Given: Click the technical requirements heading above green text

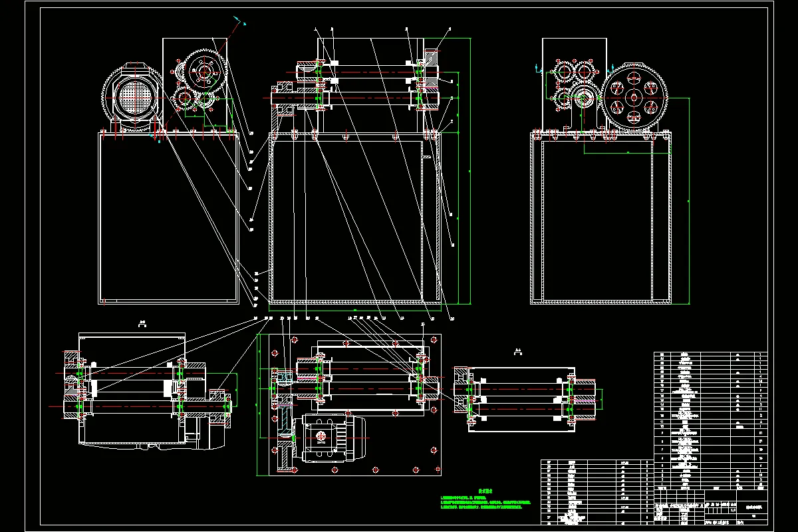Looking at the screenshot, I should (x=484, y=493).
